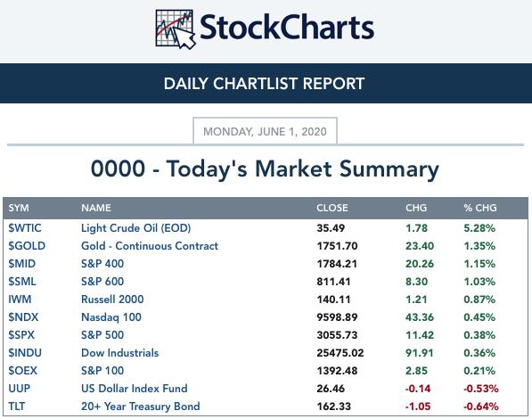Open the Nasdaq 100 name link
Image resolution: width=532 pixels, height=419 pixels.
pyautogui.click(x=111, y=317)
